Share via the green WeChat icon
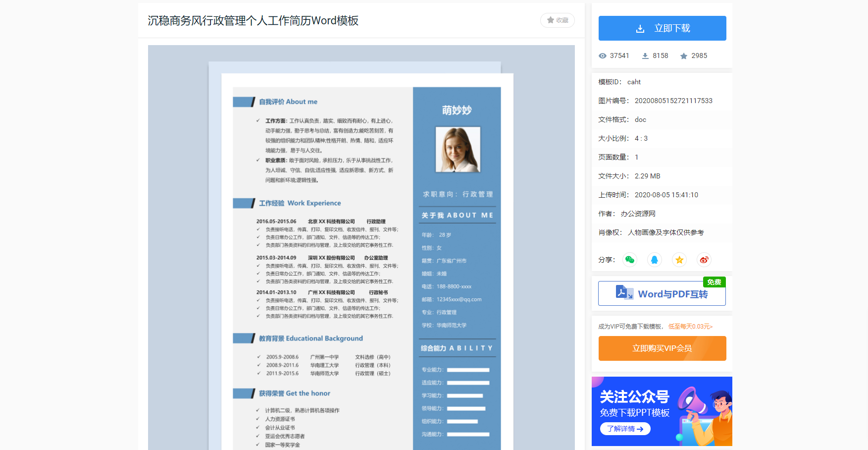This screenshot has width=868, height=450. click(x=630, y=260)
